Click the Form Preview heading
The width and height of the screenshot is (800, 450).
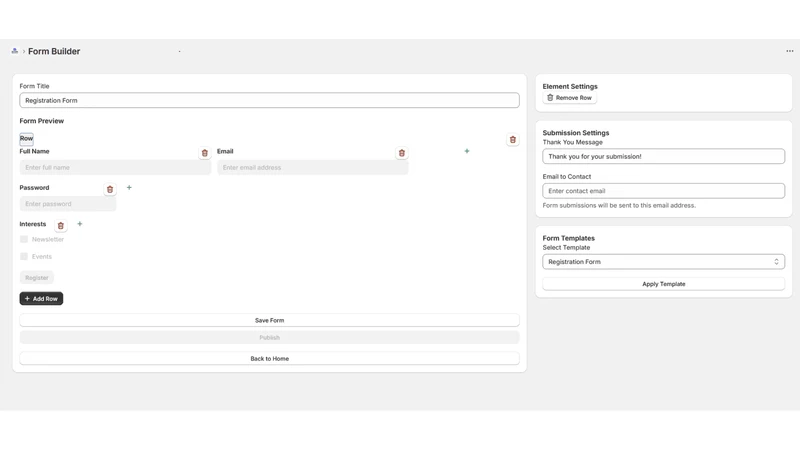point(42,121)
